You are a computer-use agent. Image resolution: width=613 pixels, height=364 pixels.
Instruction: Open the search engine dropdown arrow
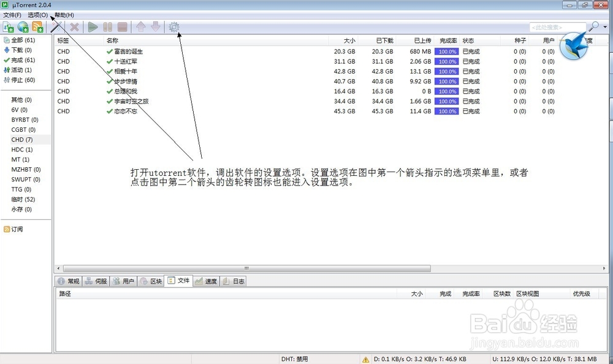pyautogui.click(x=605, y=27)
